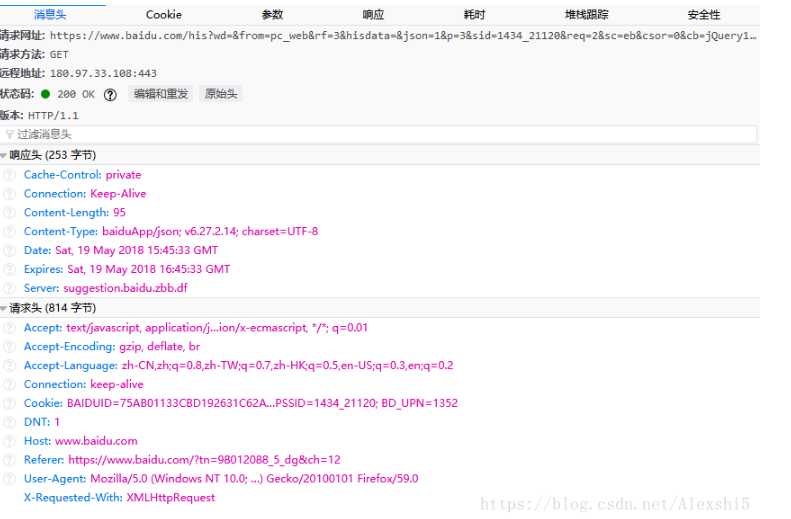The width and height of the screenshot is (791, 519).
Task: Click the status code help question icon
Action: (110, 94)
